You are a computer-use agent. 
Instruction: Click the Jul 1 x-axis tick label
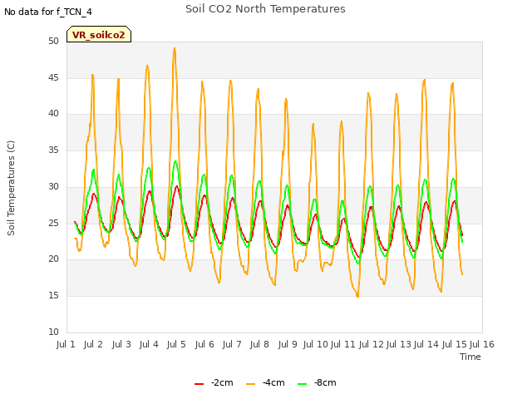[x=66, y=344]
